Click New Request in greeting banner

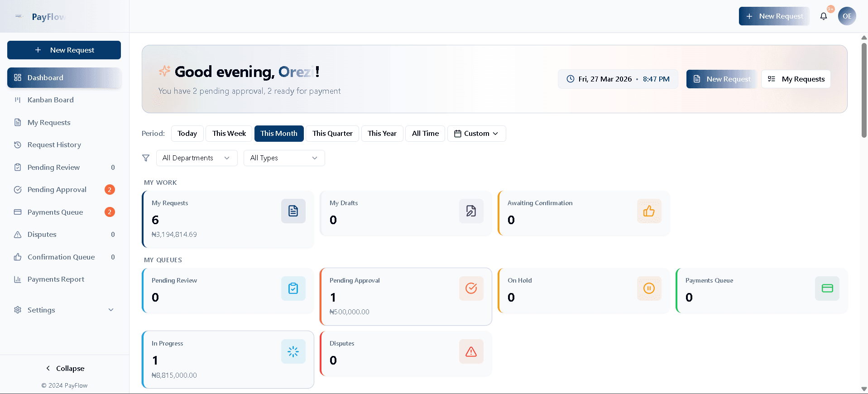click(x=722, y=79)
